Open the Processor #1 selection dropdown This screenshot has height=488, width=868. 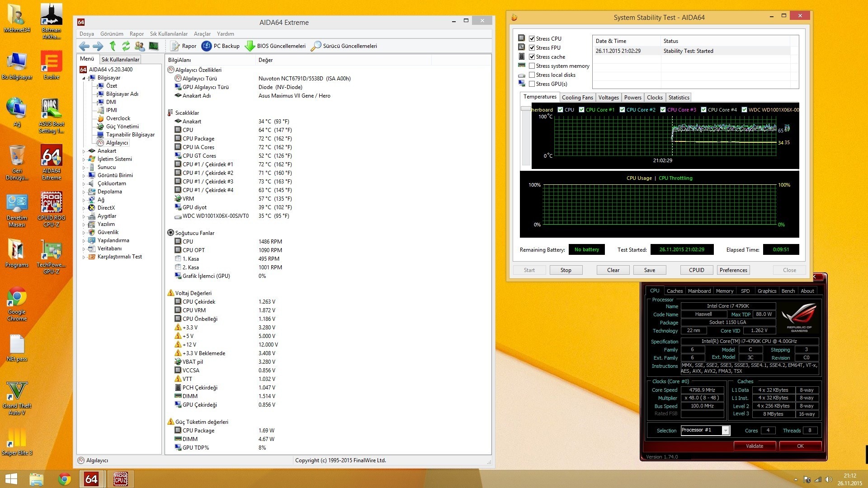tap(725, 430)
